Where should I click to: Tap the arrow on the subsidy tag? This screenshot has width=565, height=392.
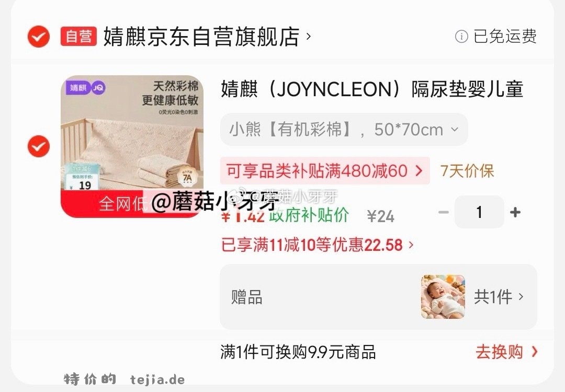click(x=419, y=170)
